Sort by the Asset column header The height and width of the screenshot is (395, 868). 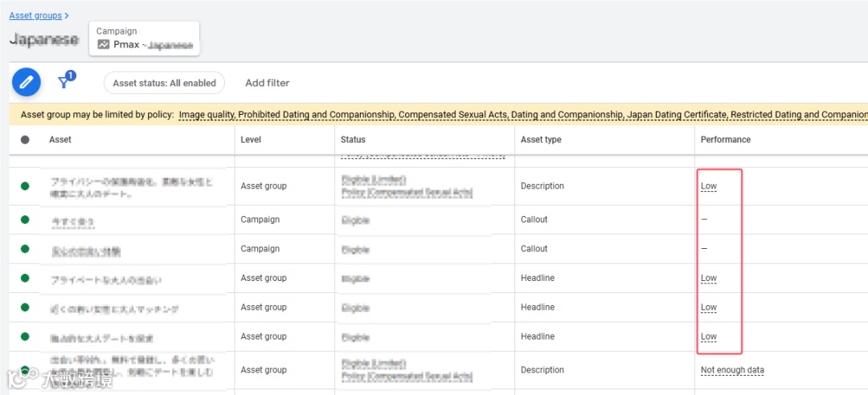coord(60,140)
